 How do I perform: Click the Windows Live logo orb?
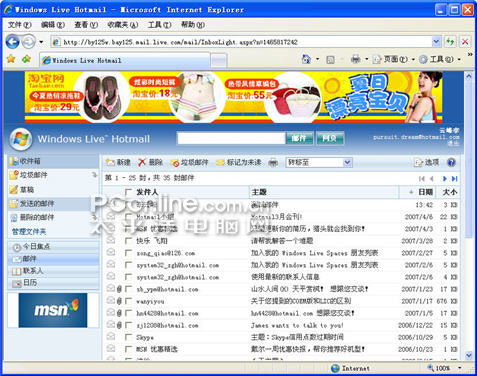pyautogui.click(x=21, y=139)
